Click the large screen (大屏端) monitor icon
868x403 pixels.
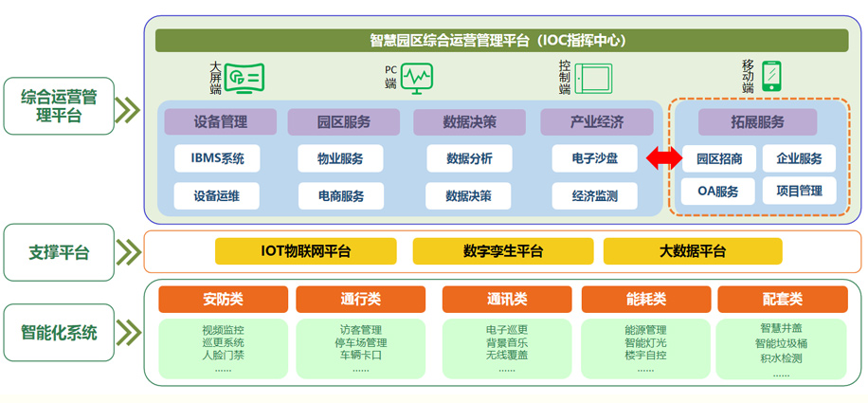pos(245,78)
